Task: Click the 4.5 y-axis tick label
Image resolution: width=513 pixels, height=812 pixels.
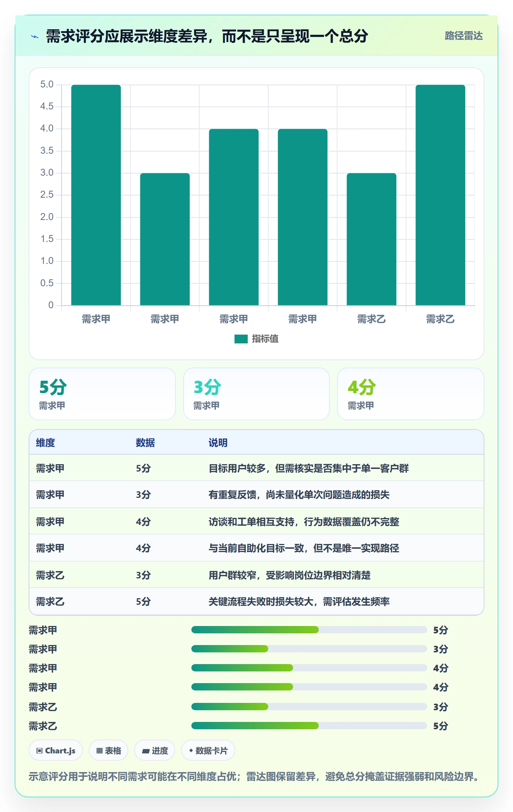Action: click(x=47, y=107)
